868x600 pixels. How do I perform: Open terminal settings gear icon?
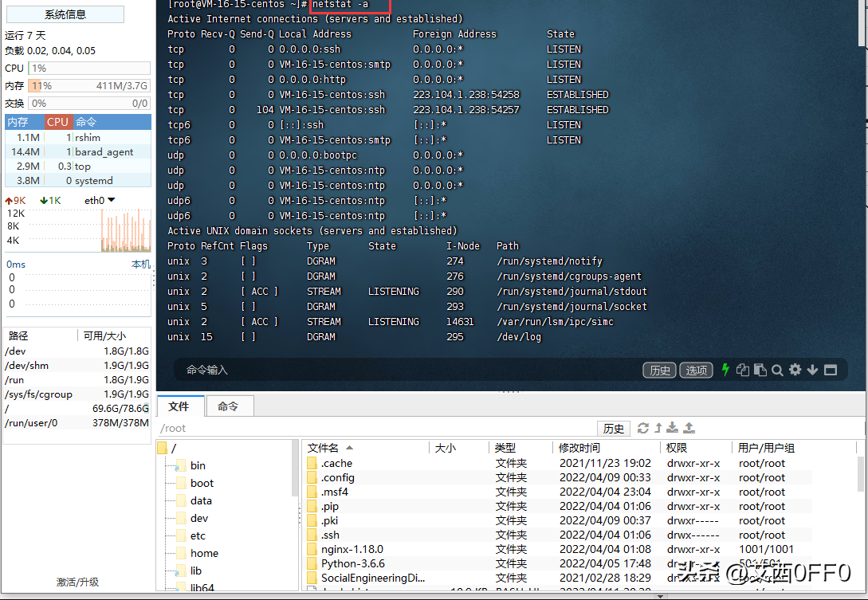coord(795,370)
